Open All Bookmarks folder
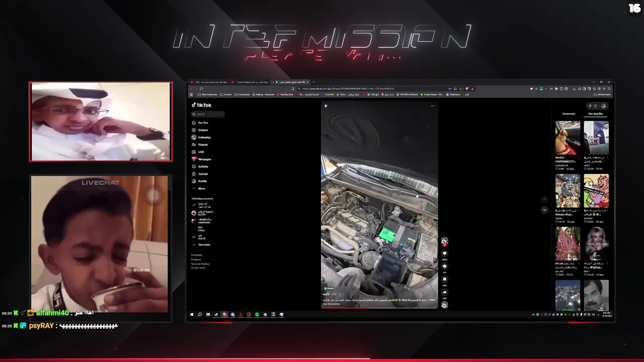This screenshot has width=644, height=362. tap(602, 95)
